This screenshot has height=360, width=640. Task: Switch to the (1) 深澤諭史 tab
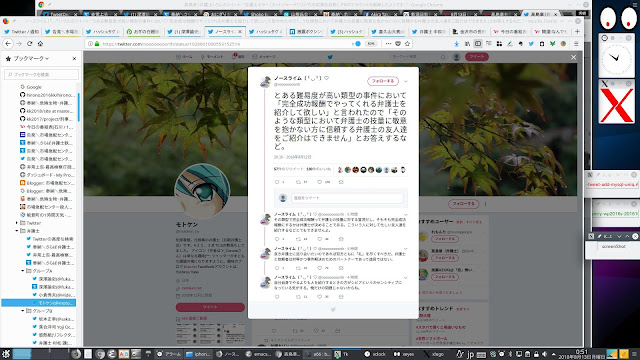pyautogui.click(x=184, y=31)
